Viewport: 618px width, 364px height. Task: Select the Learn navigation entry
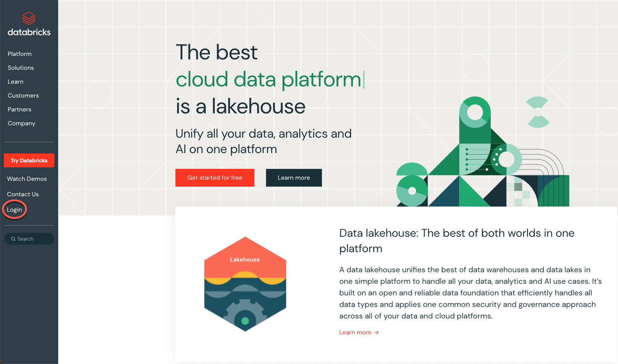(15, 81)
